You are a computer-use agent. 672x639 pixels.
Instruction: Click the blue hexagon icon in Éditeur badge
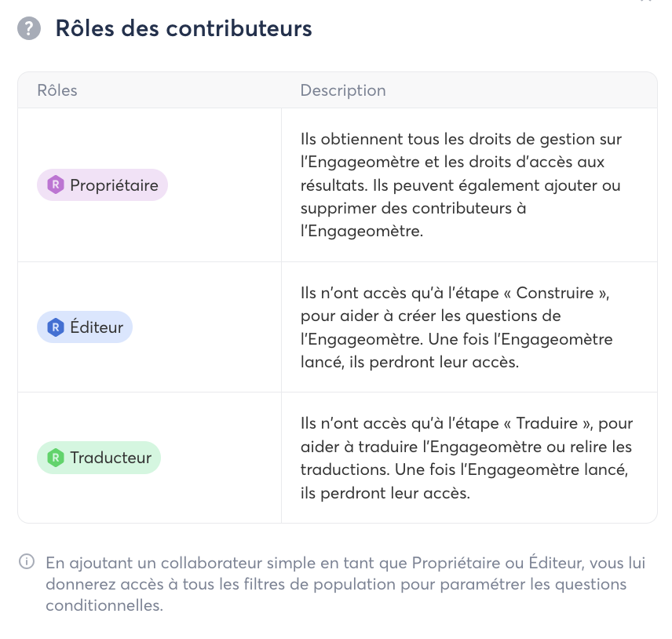click(x=55, y=327)
